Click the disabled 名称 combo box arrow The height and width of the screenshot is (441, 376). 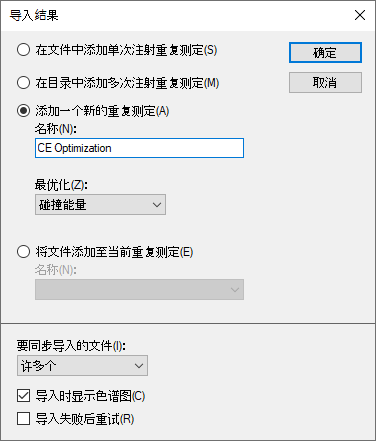coord(235,290)
